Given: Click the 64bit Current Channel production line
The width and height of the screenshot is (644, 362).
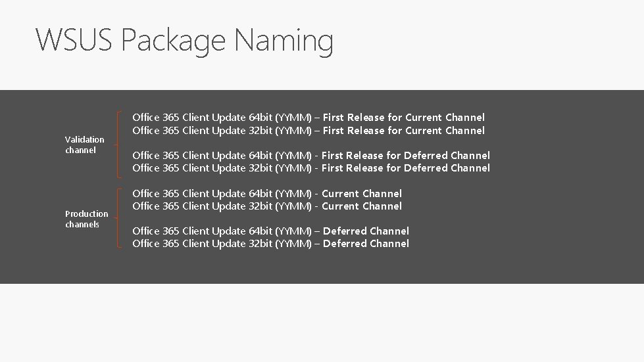Looking at the screenshot, I should click(266, 194).
